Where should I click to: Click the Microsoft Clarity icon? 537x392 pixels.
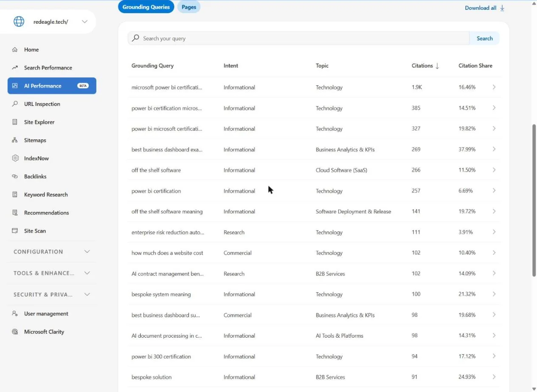point(15,332)
